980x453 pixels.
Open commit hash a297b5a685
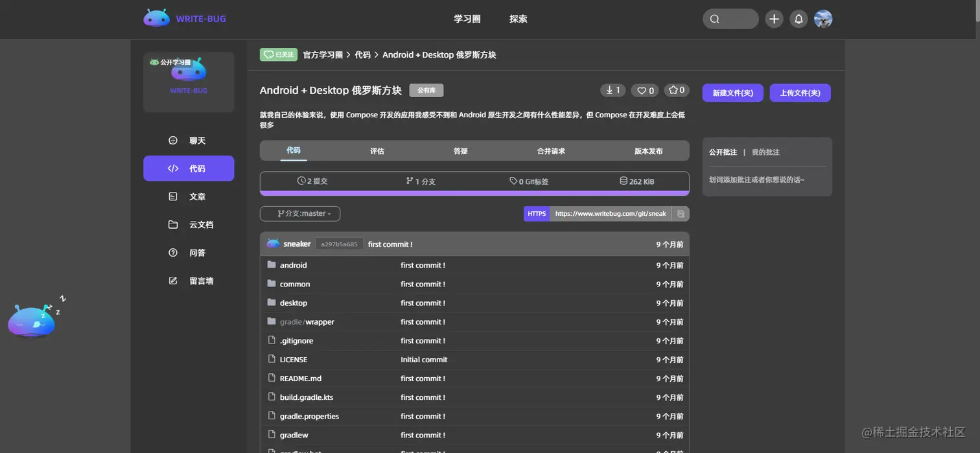pos(339,244)
